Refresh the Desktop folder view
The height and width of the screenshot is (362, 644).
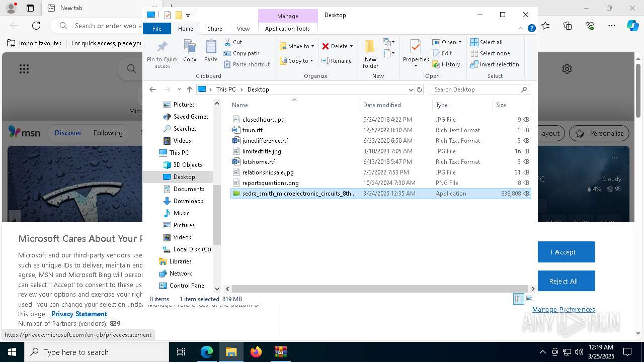click(x=420, y=89)
